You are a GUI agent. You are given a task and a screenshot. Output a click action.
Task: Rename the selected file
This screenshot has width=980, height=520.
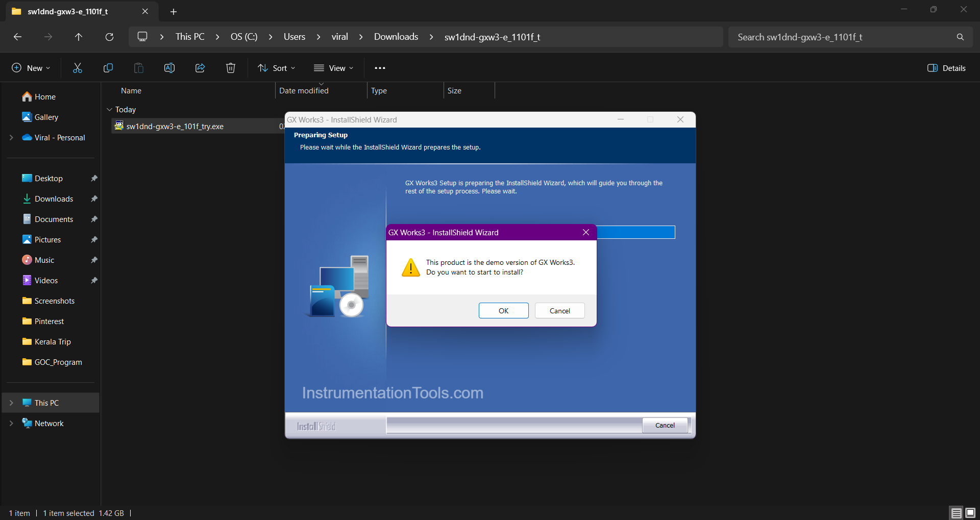[x=169, y=68]
